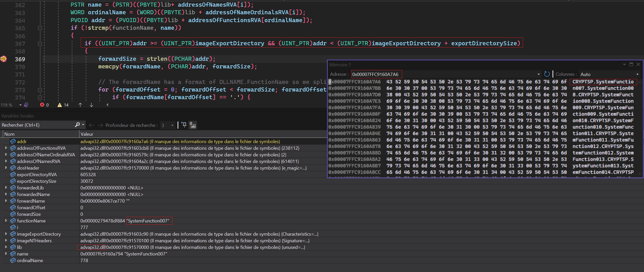Close the Mémoire 1 window
This screenshot has height=272, width=644.
[x=638, y=65]
